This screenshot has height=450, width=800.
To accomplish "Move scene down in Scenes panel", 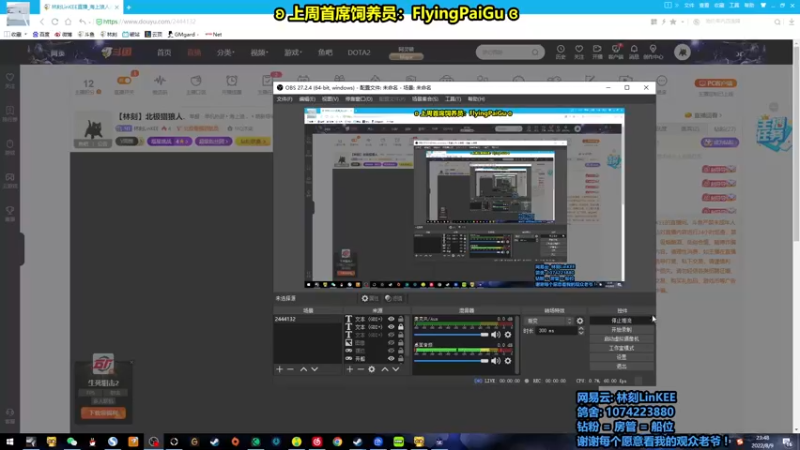I will [315, 369].
